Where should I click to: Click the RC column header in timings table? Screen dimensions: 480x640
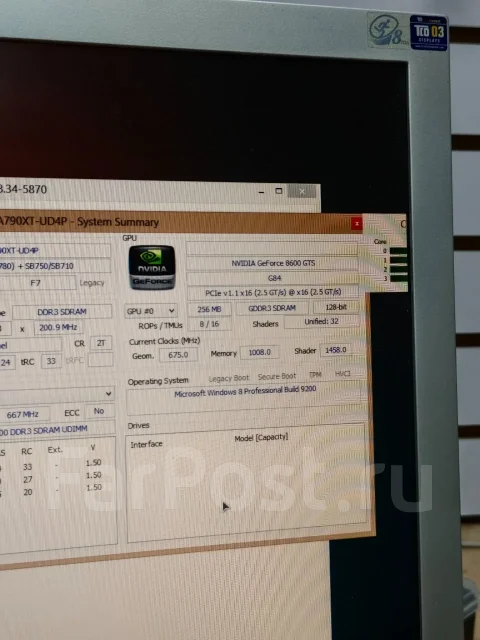tap(27, 451)
